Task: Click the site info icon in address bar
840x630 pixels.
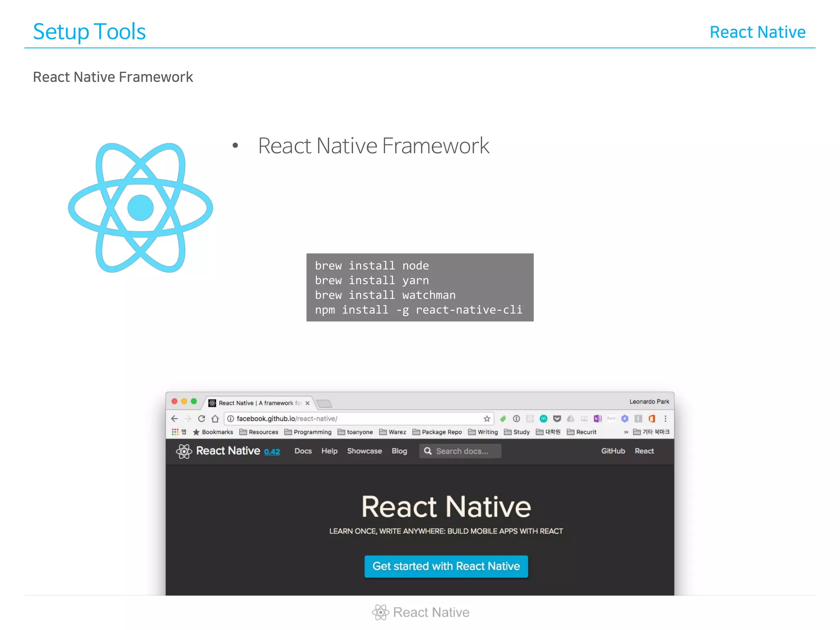Action: pyautogui.click(x=231, y=419)
